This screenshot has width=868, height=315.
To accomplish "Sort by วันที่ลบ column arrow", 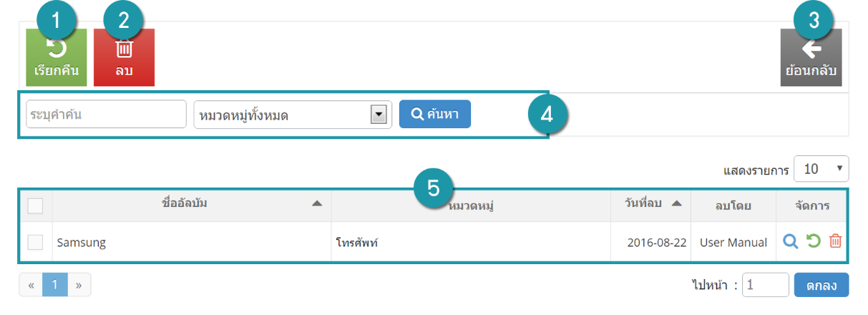I will (676, 204).
